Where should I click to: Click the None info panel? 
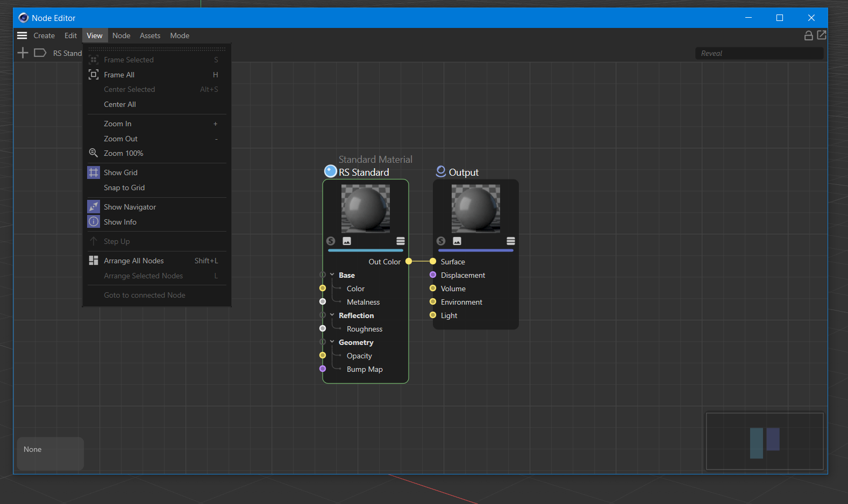[51, 453]
